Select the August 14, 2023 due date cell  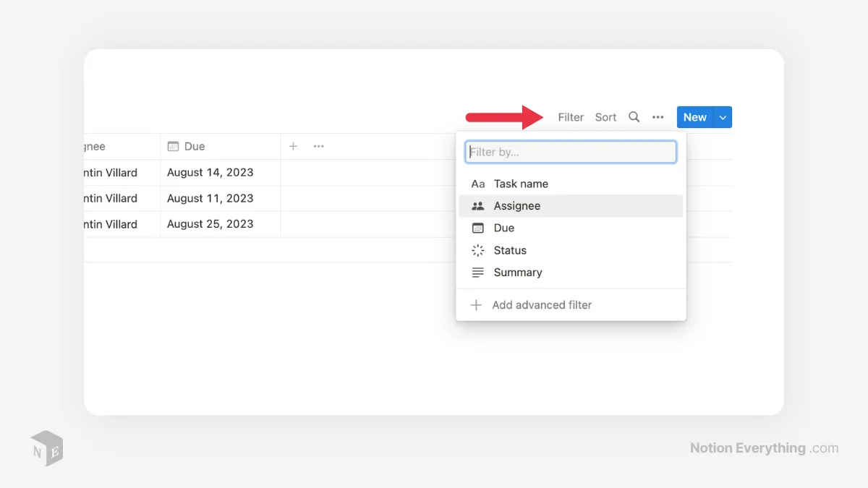(x=210, y=172)
